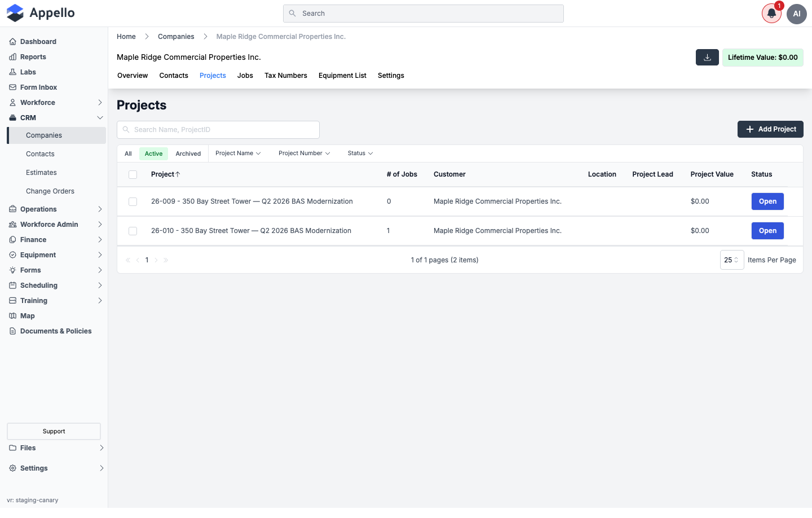This screenshot has height=518, width=812.
Task: Click the Dashboard home icon
Action: pos(12,42)
